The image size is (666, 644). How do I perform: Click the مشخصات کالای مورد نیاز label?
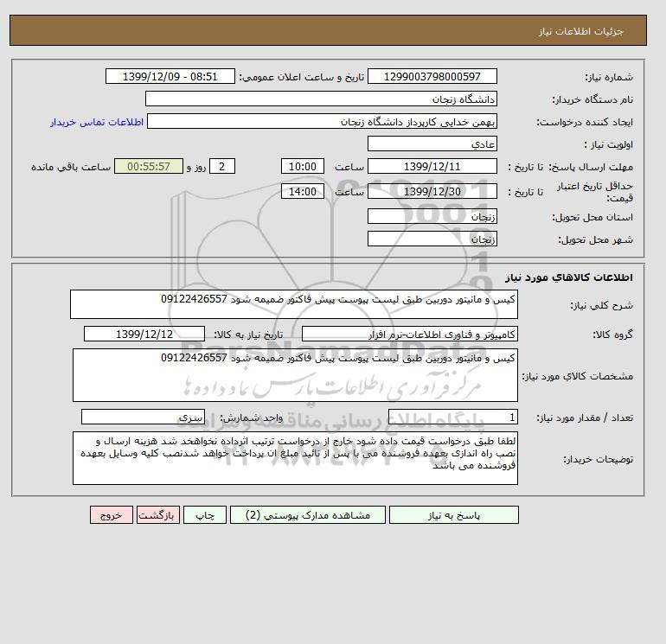point(577,376)
